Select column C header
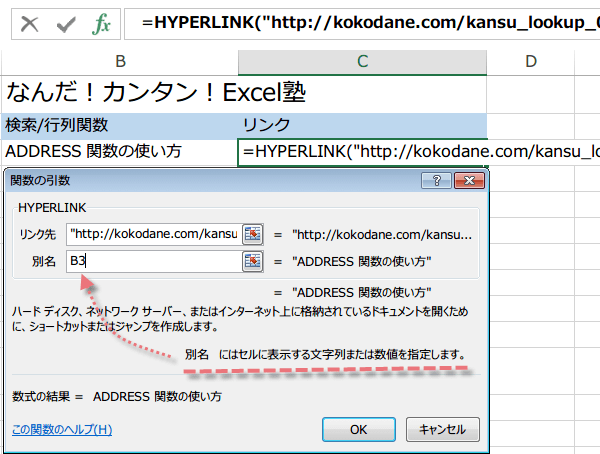Image resolution: width=600 pixels, height=454 pixels. tap(362, 62)
